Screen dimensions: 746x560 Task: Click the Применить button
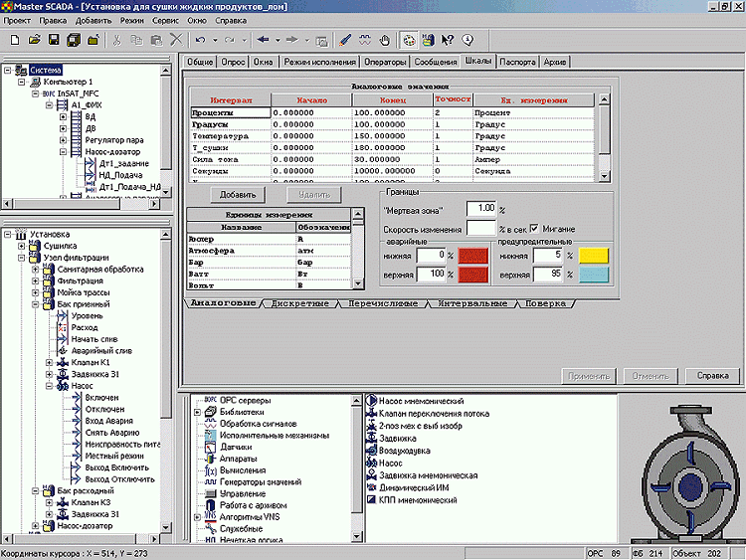[x=589, y=376]
